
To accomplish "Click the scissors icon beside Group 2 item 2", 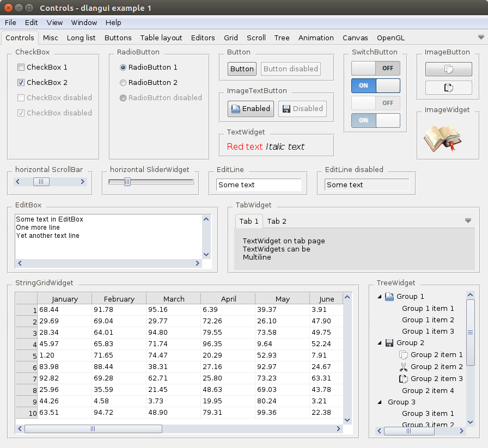I will 404,367.
